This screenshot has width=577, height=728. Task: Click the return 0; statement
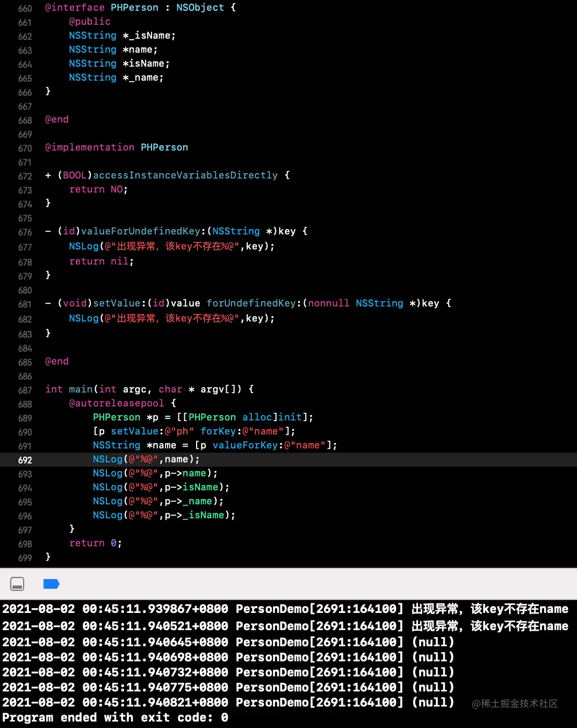pyautogui.click(x=95, y=543)
